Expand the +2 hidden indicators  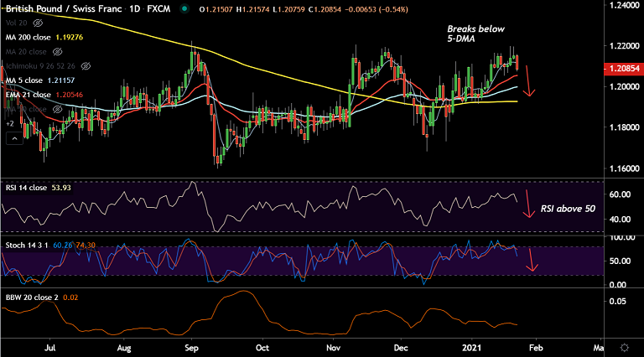pos(9,123)
